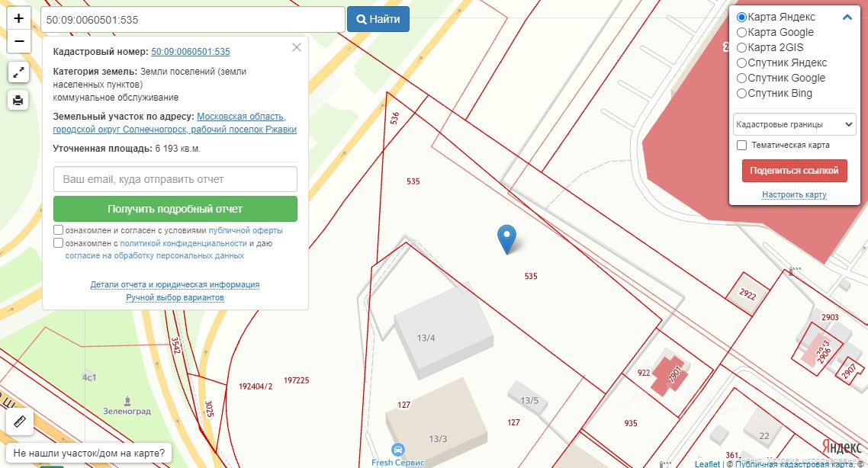Select Карта 2GIS map layer

[x=741, y=47]
